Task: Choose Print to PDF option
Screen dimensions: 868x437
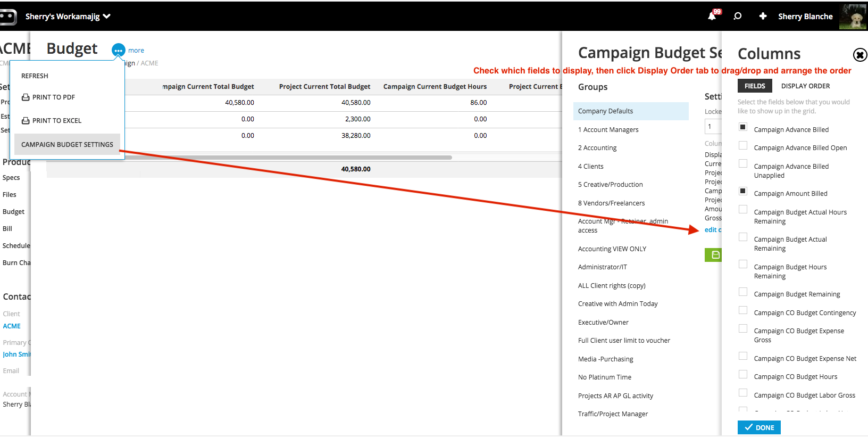Action: 53,97
